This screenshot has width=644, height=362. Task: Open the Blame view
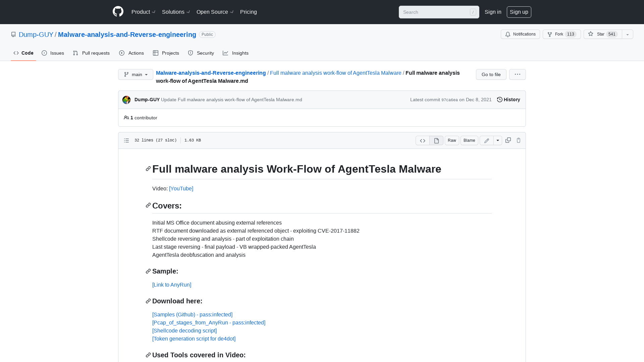(x=469, y=140)
